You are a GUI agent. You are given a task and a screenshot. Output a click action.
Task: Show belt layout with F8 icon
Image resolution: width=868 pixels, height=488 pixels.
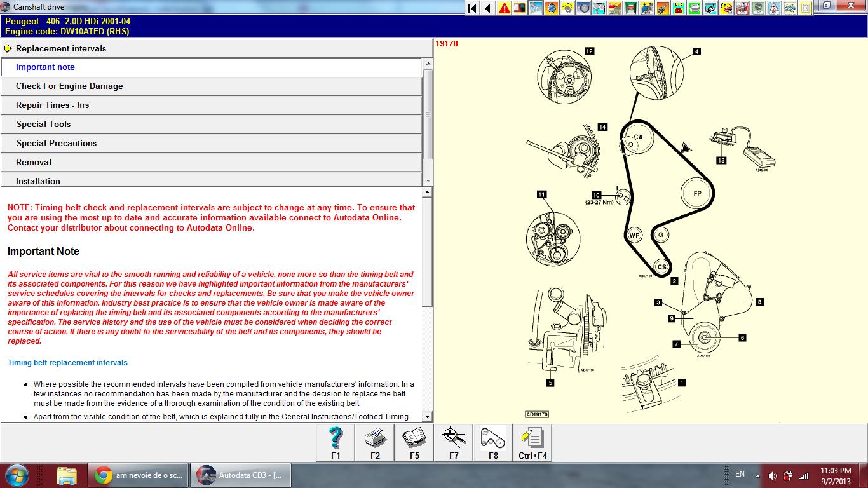(x=493, y=442)
